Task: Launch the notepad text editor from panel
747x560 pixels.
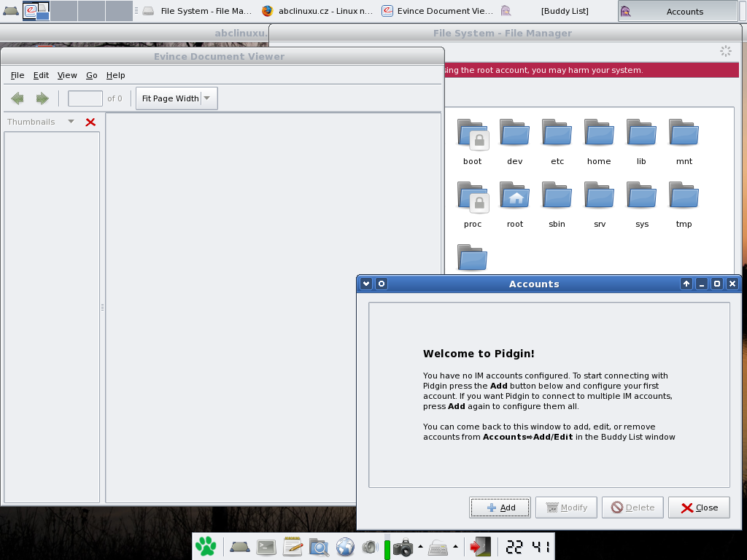Action: tap(293, 547)
